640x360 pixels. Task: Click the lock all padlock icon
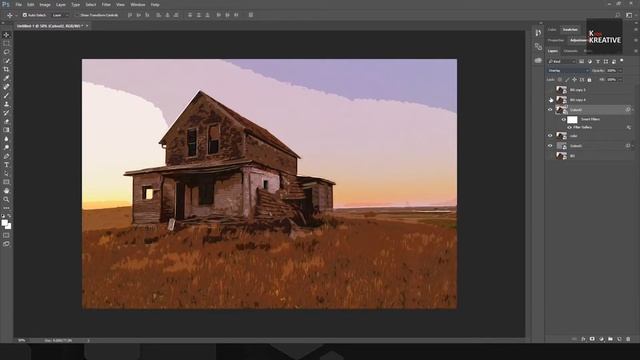coord(589,80)
